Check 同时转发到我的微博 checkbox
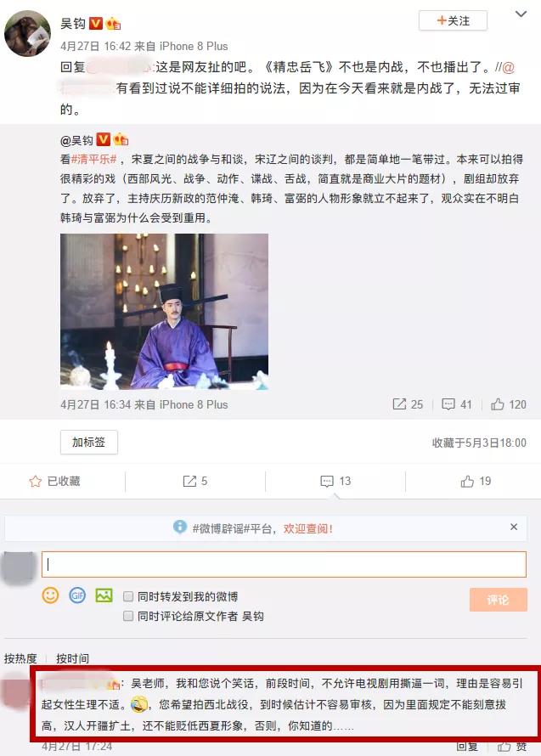The image size is (541, 756). point(128,596)
